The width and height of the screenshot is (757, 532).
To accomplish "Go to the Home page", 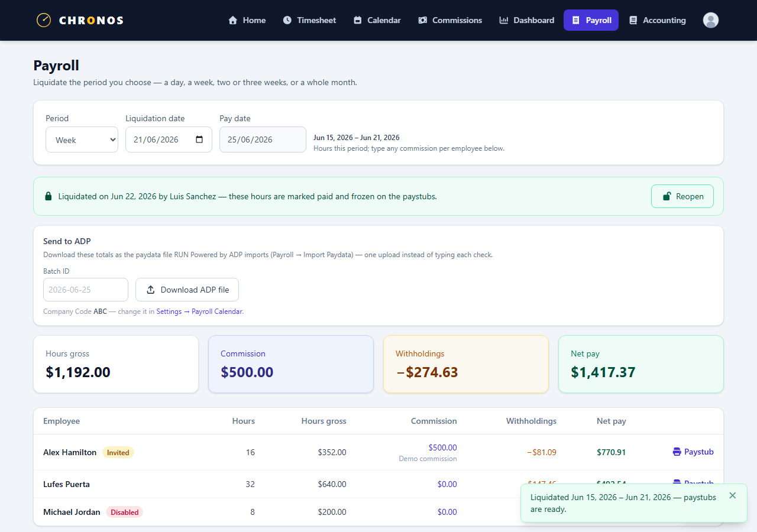I will click(247, 20).
